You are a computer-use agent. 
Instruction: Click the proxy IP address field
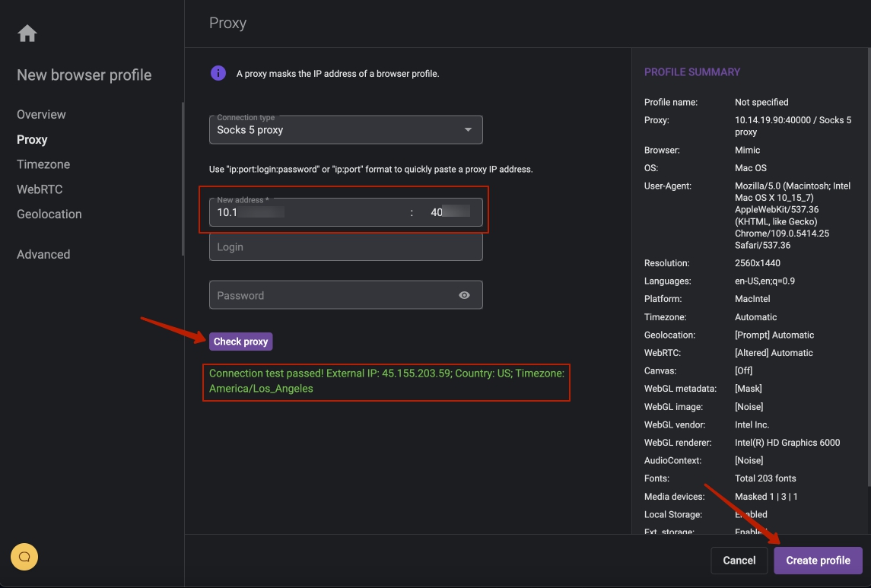pyautogui.click(x=308, y=212)
